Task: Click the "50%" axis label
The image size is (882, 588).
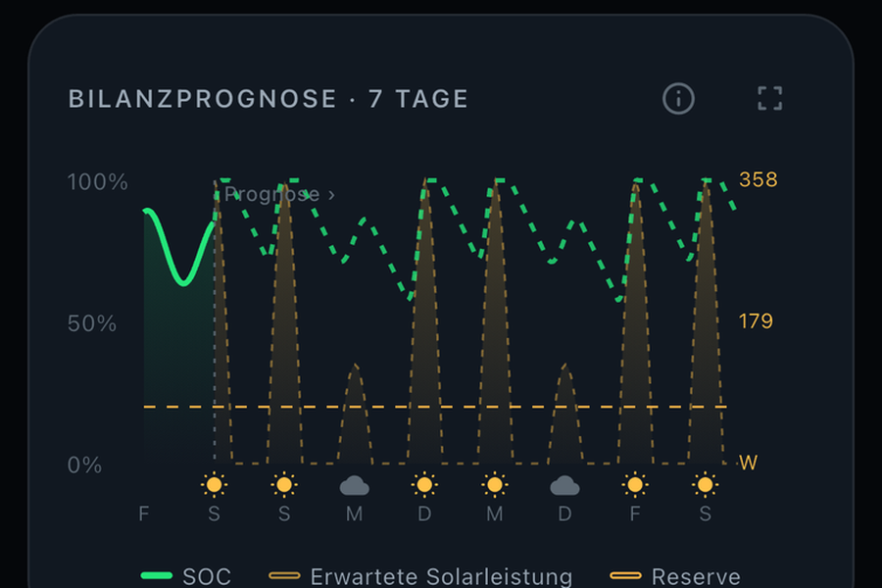Action: coord(92,323)
